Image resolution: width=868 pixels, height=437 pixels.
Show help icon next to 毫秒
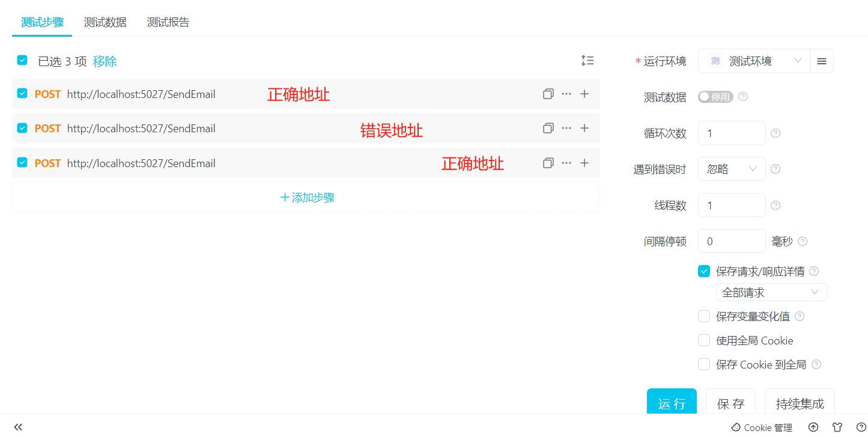click(803, 241)
